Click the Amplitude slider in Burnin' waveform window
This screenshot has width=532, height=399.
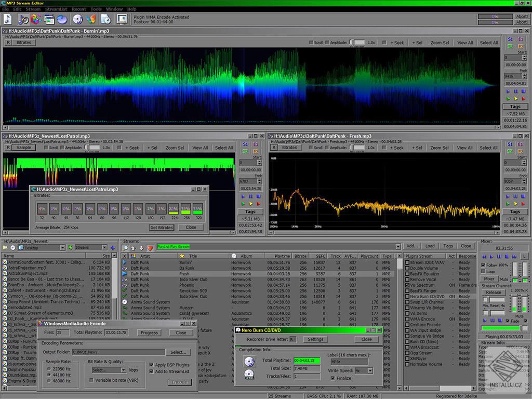pos(357,43)
